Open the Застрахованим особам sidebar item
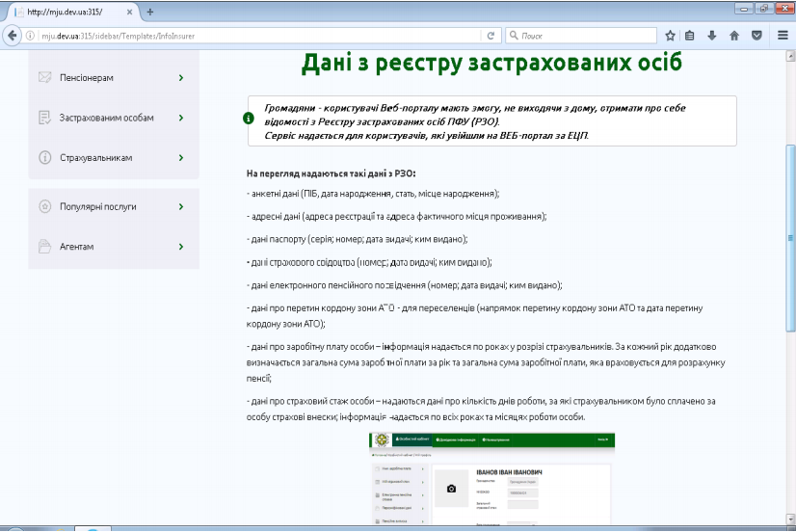 (x=114, y=118)
